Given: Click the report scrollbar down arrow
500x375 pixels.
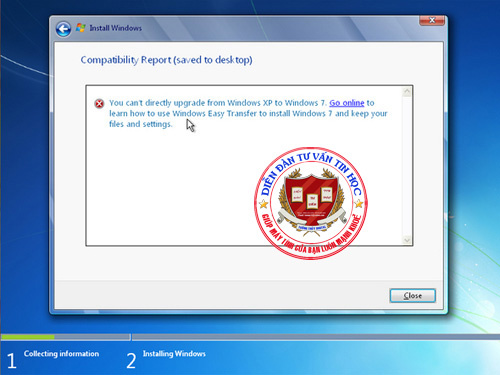Looking at the screenshot, I should (x=407, y=240).
